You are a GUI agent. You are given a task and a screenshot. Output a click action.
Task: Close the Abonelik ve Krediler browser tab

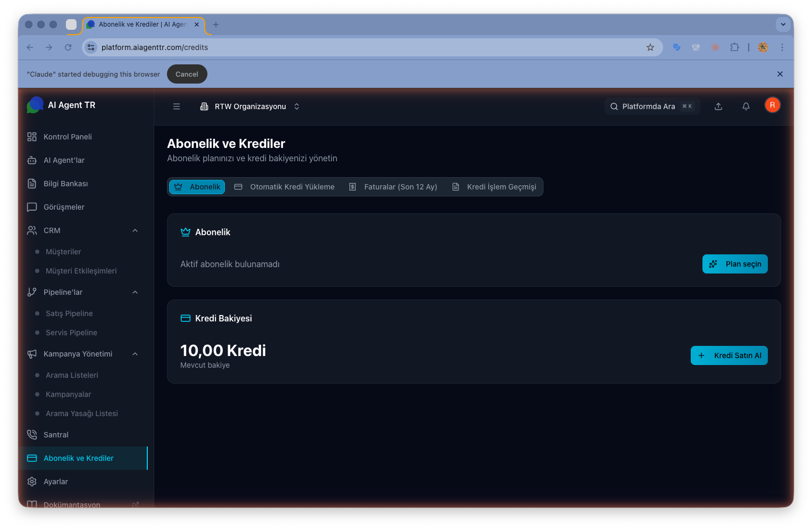click(197, 24)
